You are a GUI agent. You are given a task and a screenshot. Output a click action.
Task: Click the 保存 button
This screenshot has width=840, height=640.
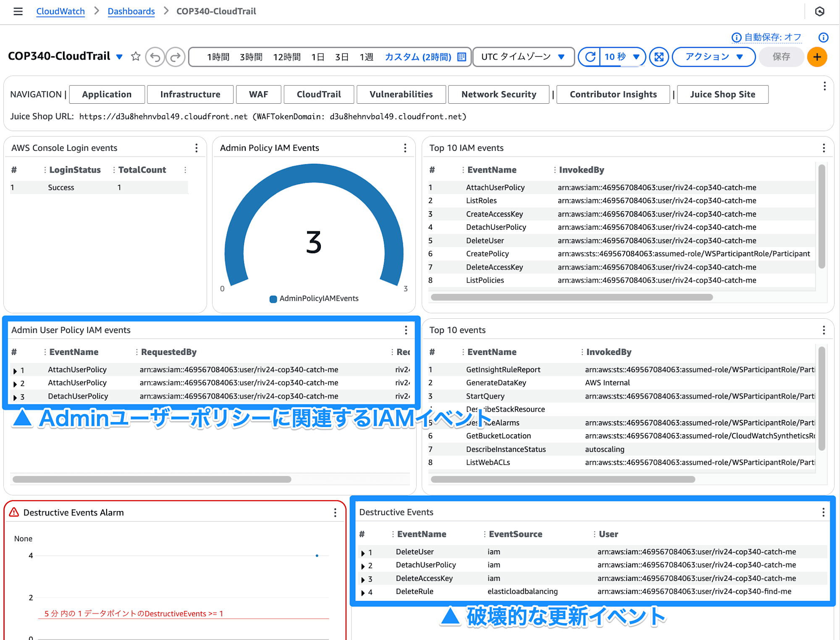[781, 57]
